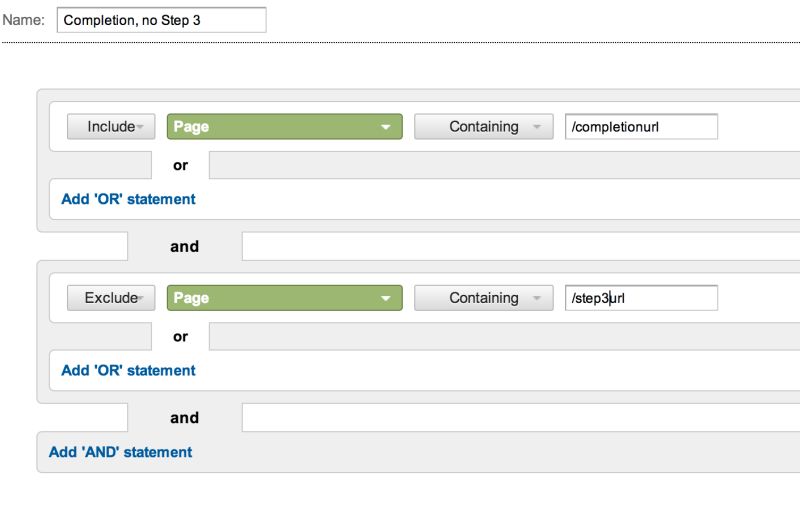Click the 'or' label under the Include row

tap(181, 166)
